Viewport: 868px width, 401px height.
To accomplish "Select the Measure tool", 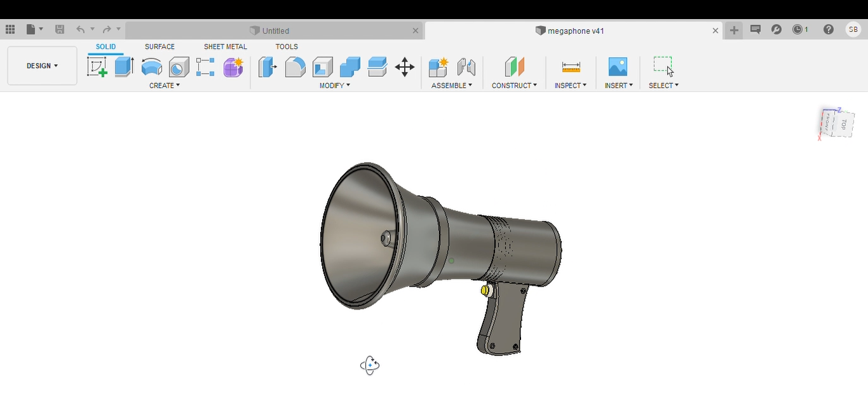I will coord(571,67).
